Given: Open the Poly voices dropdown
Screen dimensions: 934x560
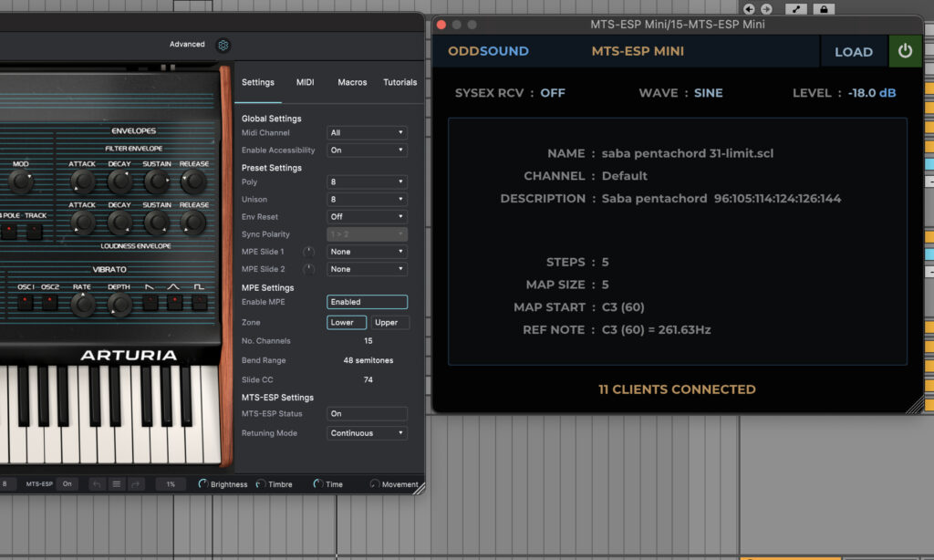Looking at the screenshot, I should coord(367,181).
